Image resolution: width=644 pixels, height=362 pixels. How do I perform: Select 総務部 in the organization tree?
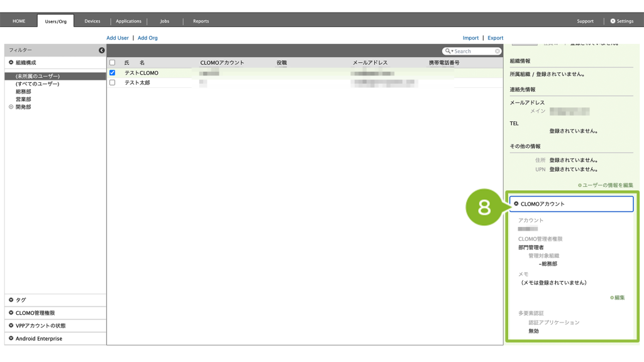(x=23, y=92)
